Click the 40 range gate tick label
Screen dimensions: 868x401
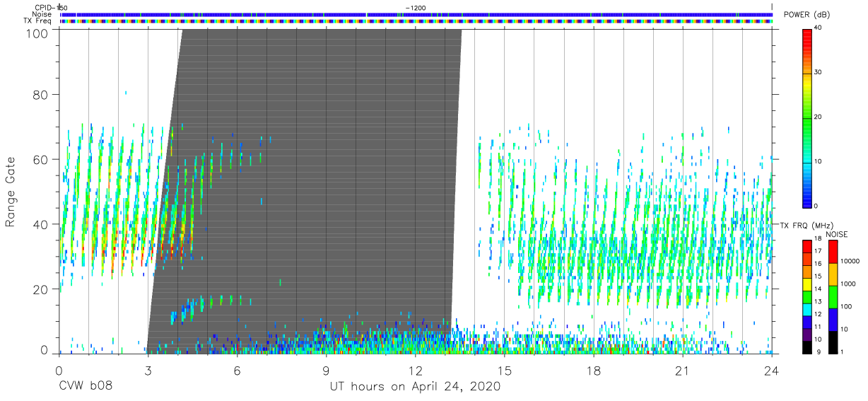pyautogui.click(x=41, y=225)
